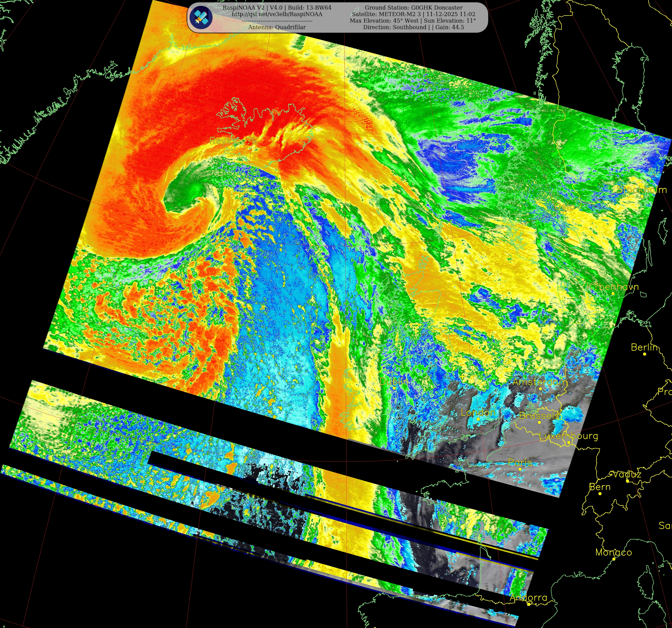672x628 pixels.
Task: Select the Dublin city marker dot
Action: point(394,388)
